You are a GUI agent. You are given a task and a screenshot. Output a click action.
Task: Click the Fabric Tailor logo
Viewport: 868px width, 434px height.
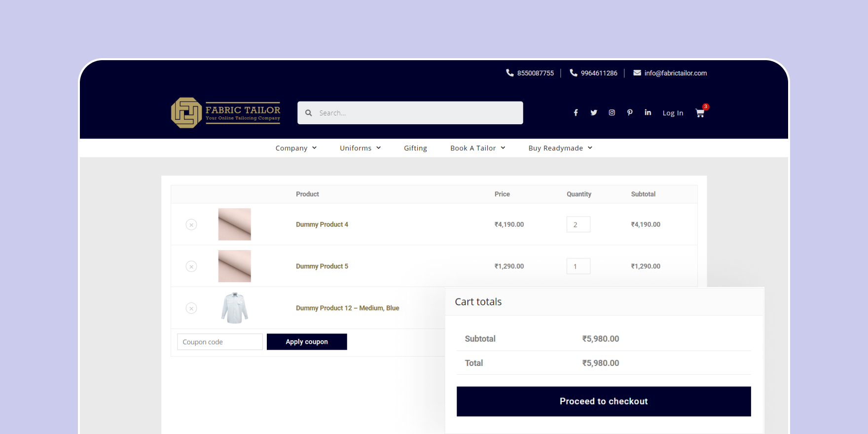click(225, 113)
